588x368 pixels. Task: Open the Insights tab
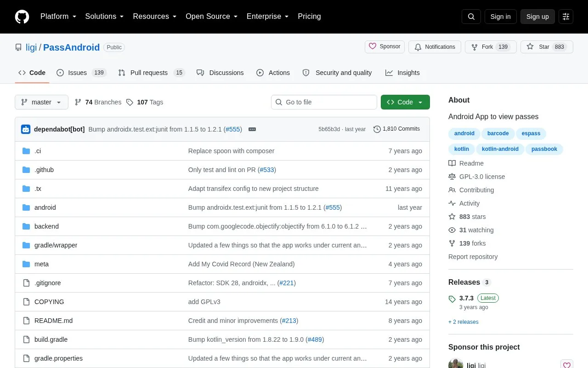402,73
